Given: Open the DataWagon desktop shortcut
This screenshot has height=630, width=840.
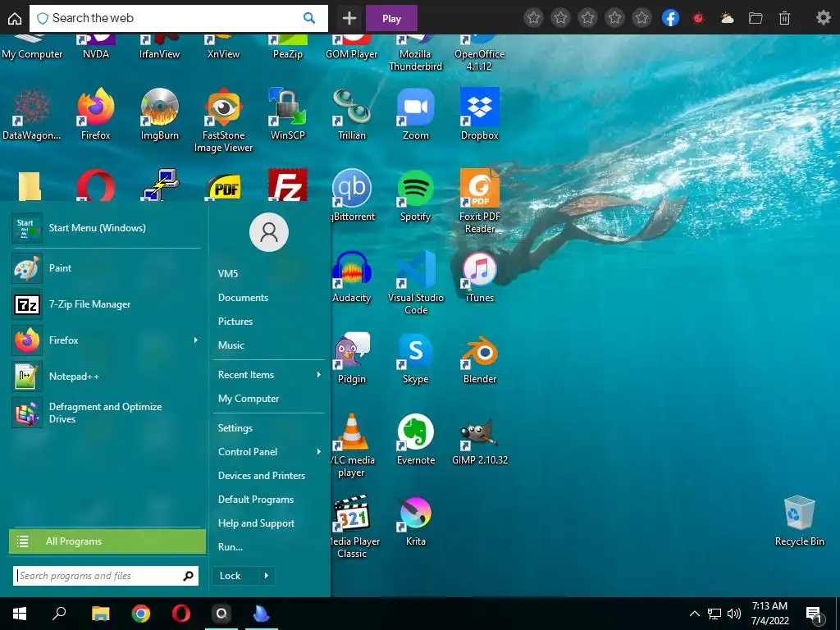Looking at the screenshot, I should [31, 113].
